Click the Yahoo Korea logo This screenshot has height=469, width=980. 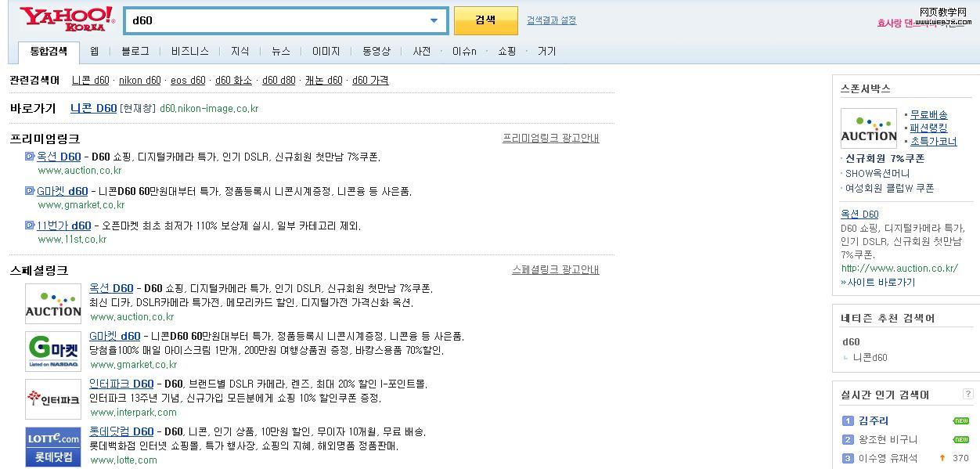click(67, 20)
